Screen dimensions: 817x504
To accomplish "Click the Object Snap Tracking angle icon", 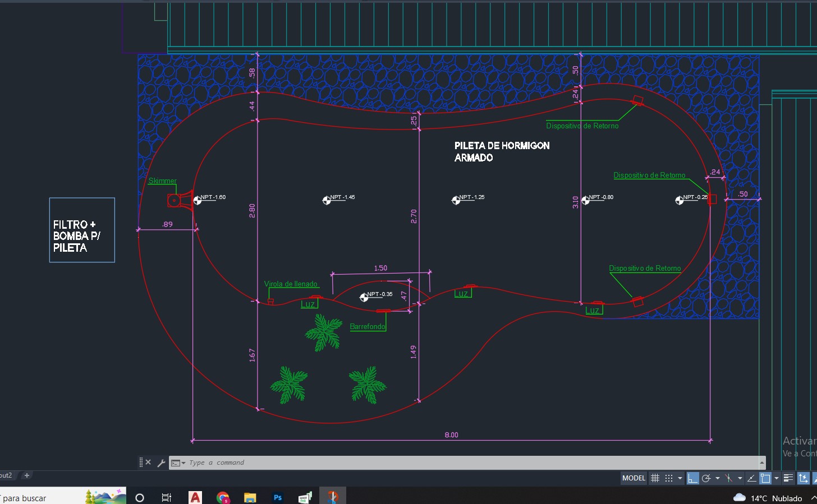I will [x=752, y=478].
